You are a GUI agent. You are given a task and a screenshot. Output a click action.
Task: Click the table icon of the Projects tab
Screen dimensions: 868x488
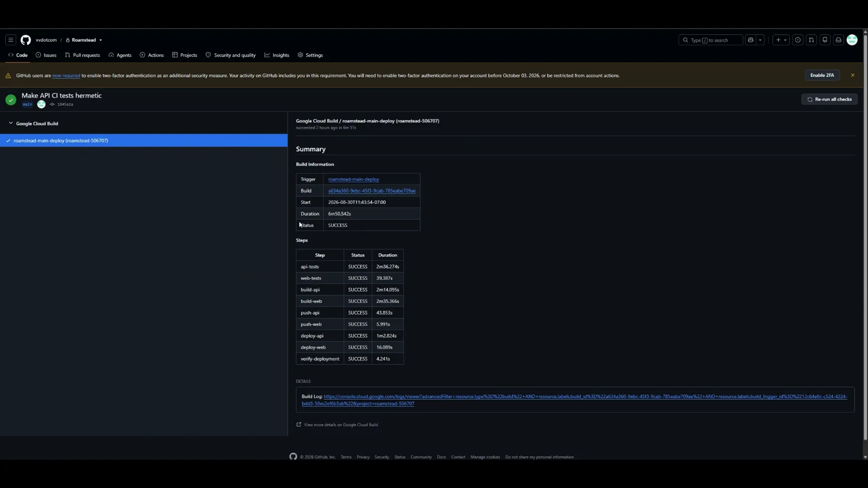pos(175,55)
